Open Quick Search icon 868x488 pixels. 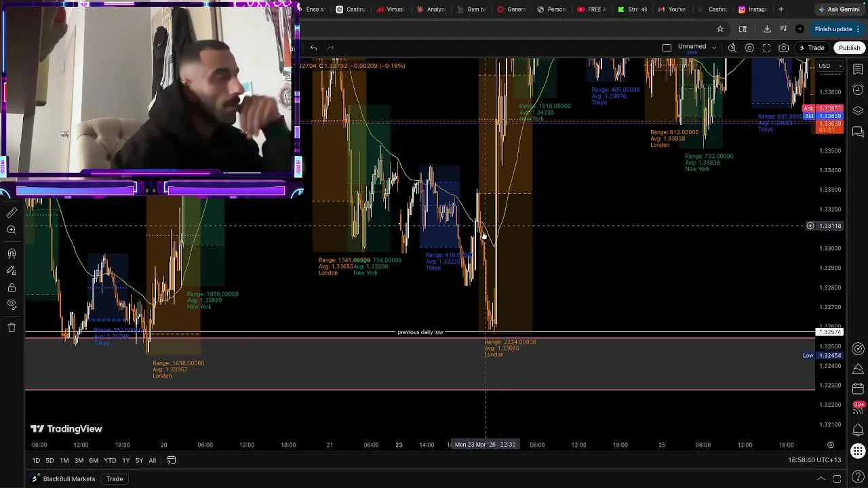click(x=732, y=48)
